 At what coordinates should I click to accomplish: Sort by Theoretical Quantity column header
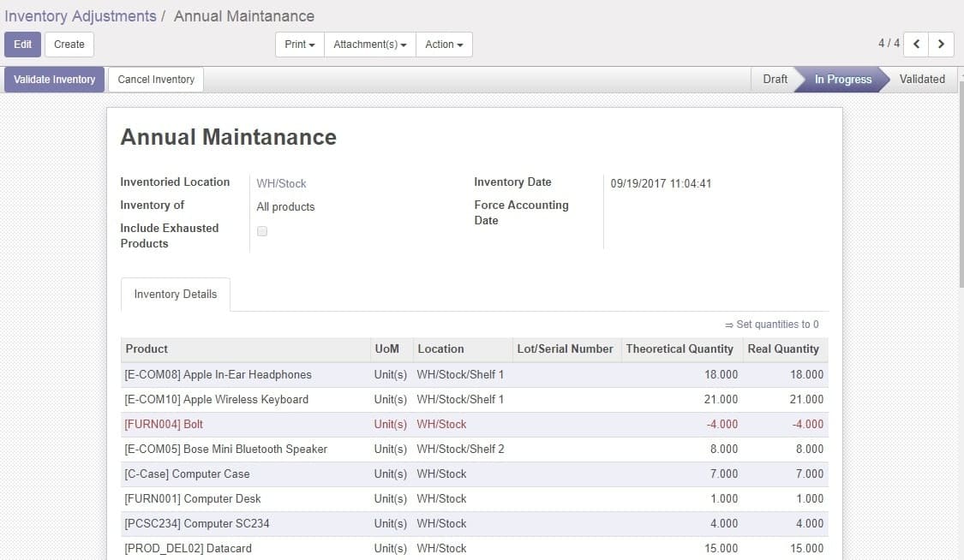point(679,349)
